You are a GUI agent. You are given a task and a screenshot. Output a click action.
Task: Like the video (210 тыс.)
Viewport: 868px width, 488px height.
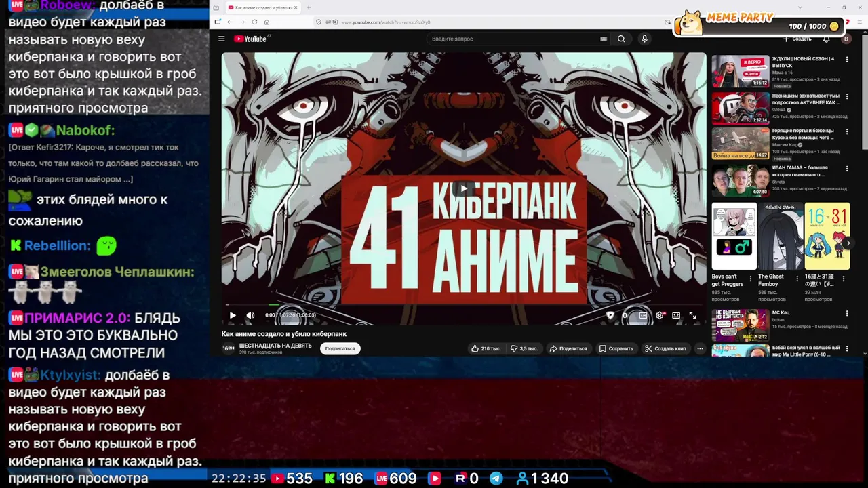(x=486, y=348)
